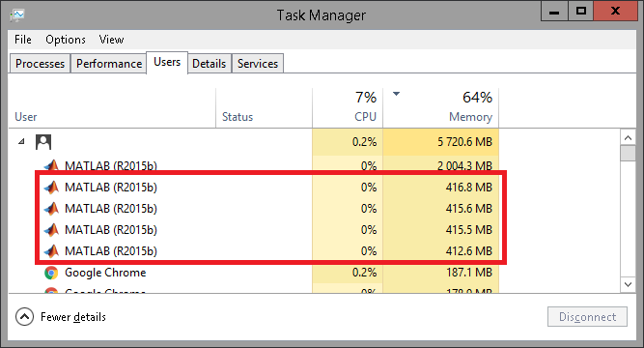Collapse the Fewer details circle arrow
The width and height of the screenshot is (644, 348).
(x=24, y=317)
